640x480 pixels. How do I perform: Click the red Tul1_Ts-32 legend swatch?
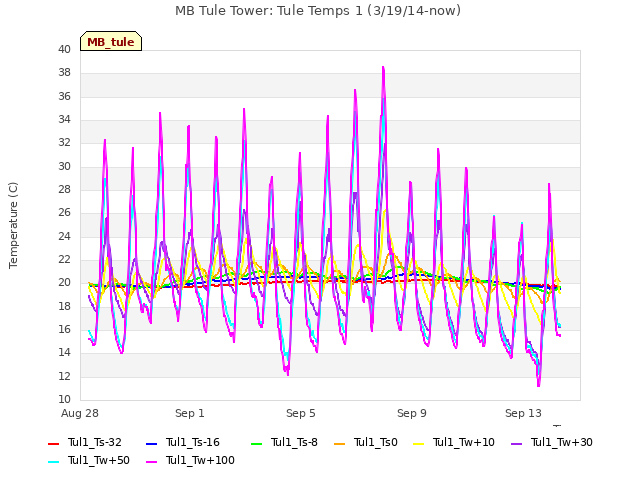[x=53, y=443]
